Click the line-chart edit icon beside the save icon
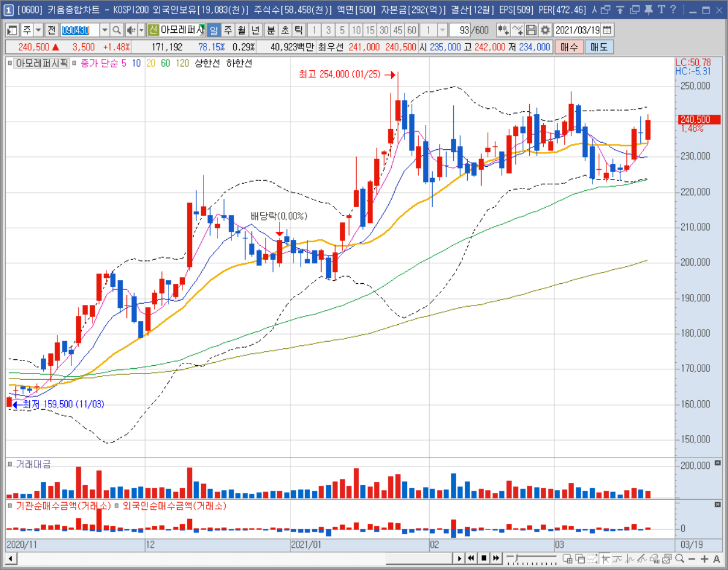The width and height of the screenshot is (728, 570). point(517,30)
